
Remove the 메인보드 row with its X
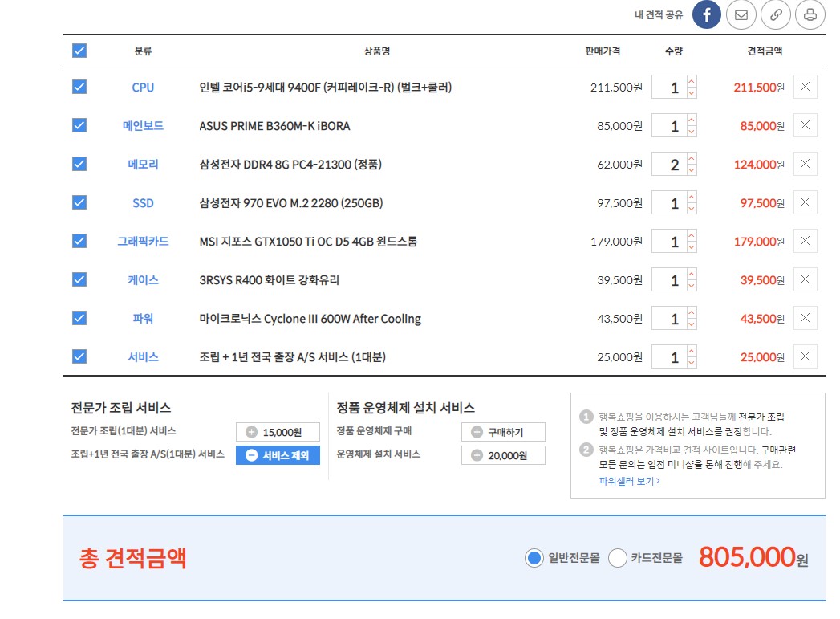[805, 125]
